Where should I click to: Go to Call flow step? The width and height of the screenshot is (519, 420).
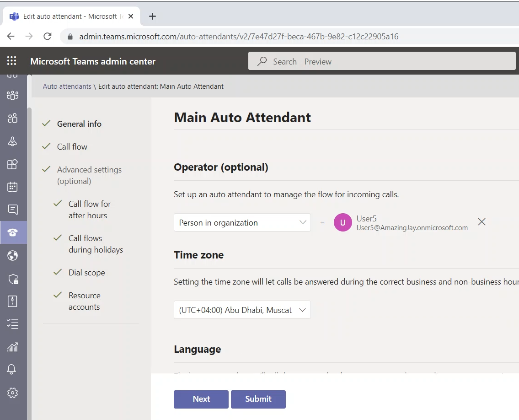[72, 147]
